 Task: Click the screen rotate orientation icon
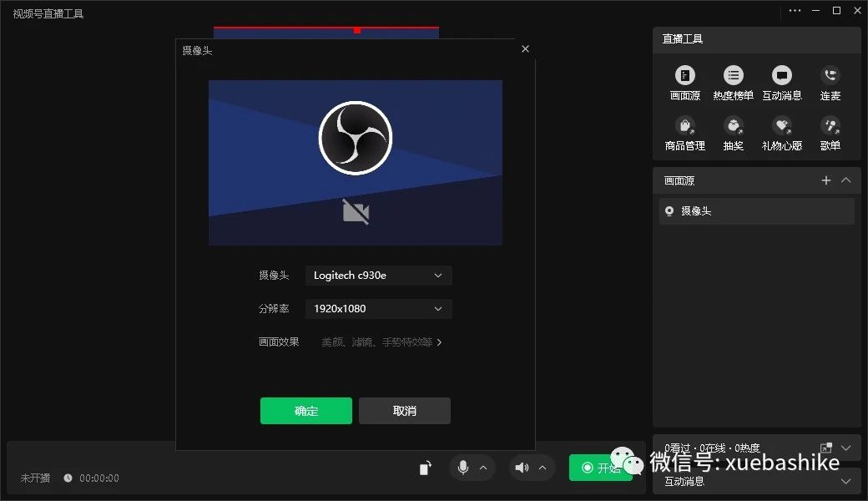coord(425,468)
